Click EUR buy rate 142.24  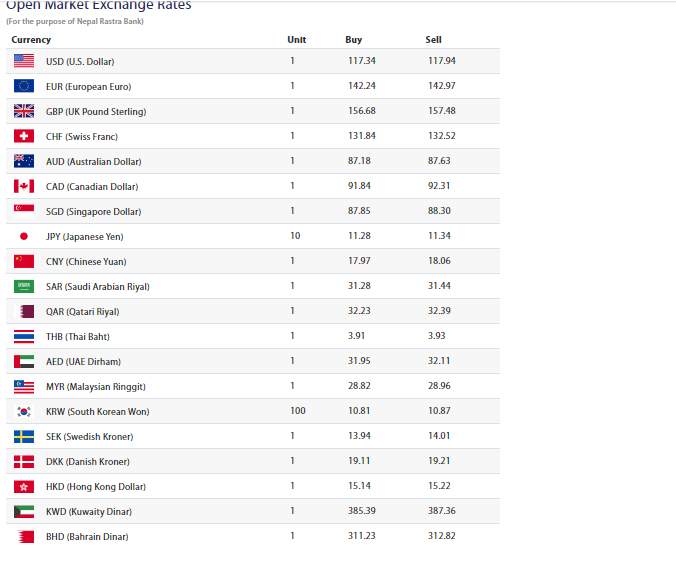pyautogui.click(x=360, y=86)
